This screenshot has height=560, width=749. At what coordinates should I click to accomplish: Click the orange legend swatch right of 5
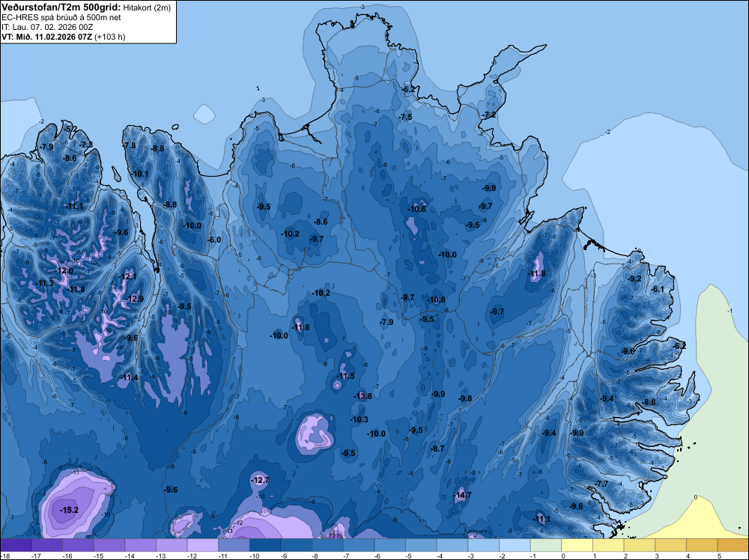point(733,545)
